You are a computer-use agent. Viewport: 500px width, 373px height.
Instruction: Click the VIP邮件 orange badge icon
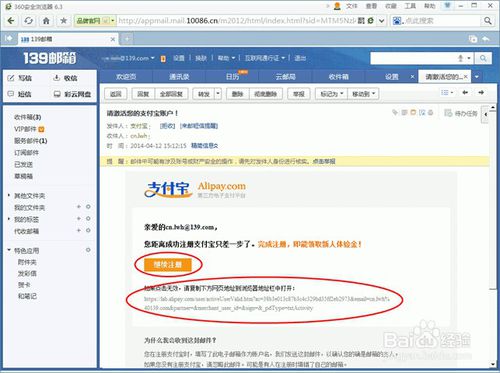point(41,129)
